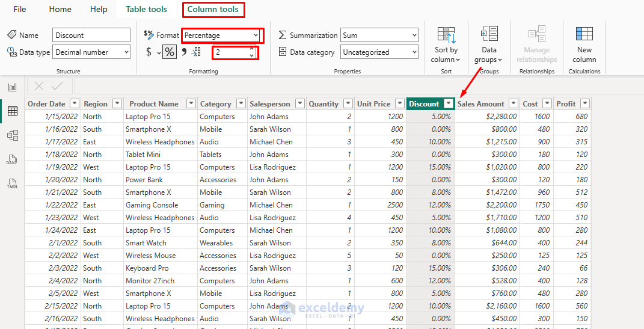The image size is (644, 329).
Task: Click the Gaming category cell
Action: (x=222, y=205)
